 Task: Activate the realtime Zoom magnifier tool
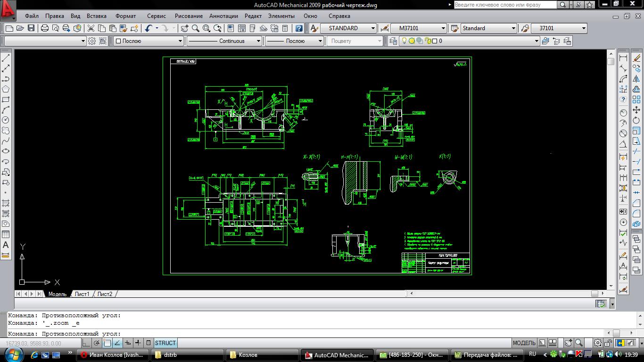coord(196,28)
